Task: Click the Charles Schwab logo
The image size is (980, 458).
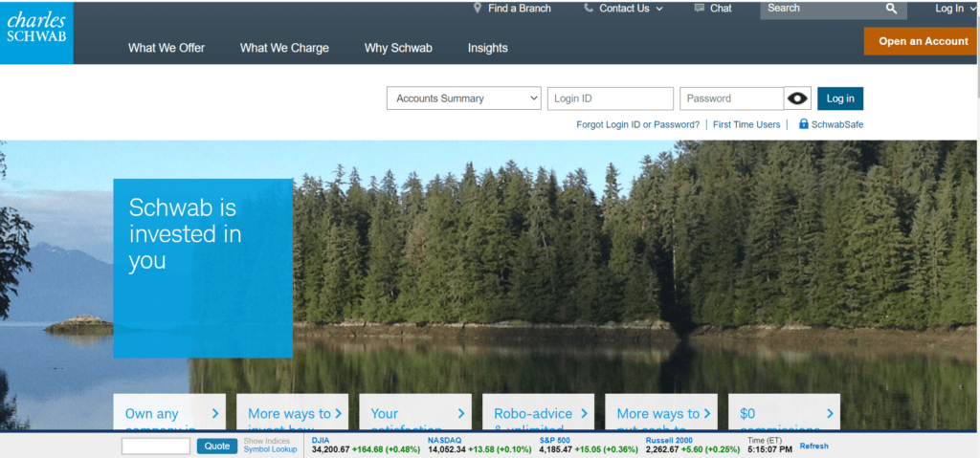Action: (36, 33)
